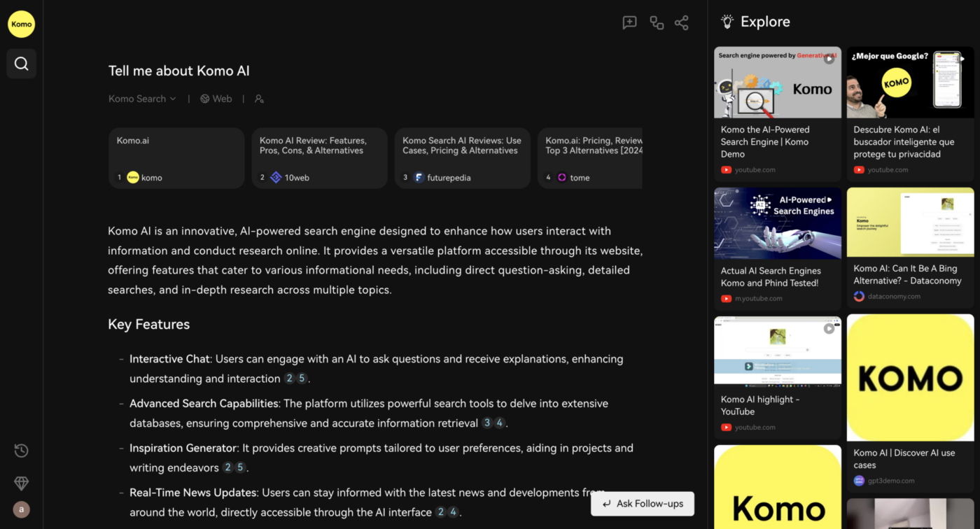980x529 pixels.
Task: Click gpt3demo.com favicon icon
Action: (859, 481)
